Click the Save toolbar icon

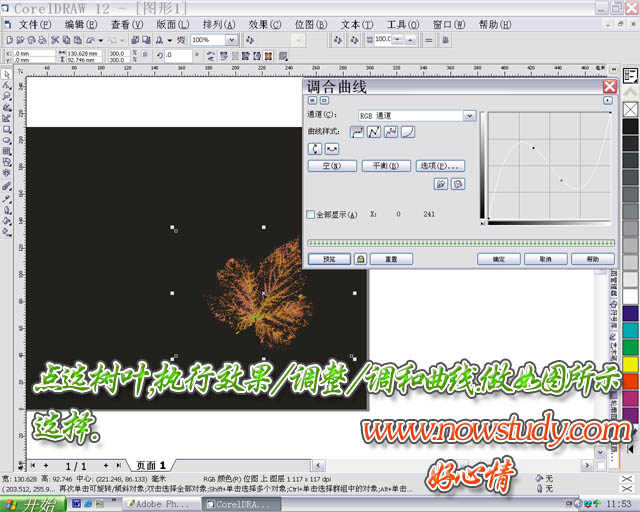click(x=31, y=40)
